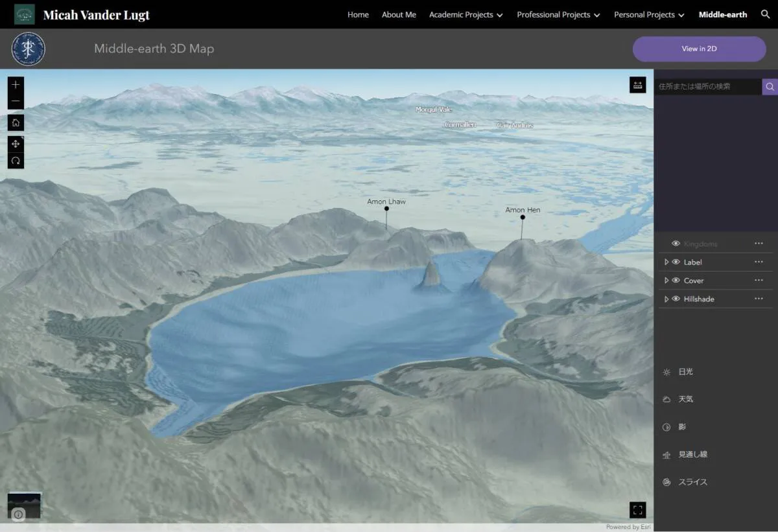Submit search with the purple magnifier button
The image size is (778, 532).
click(770, 86)
